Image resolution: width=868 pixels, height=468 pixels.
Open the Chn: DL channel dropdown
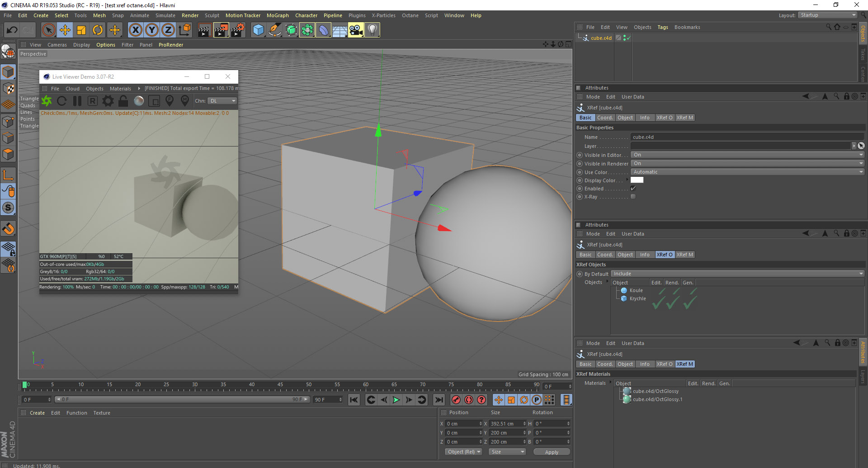(222, 101)
